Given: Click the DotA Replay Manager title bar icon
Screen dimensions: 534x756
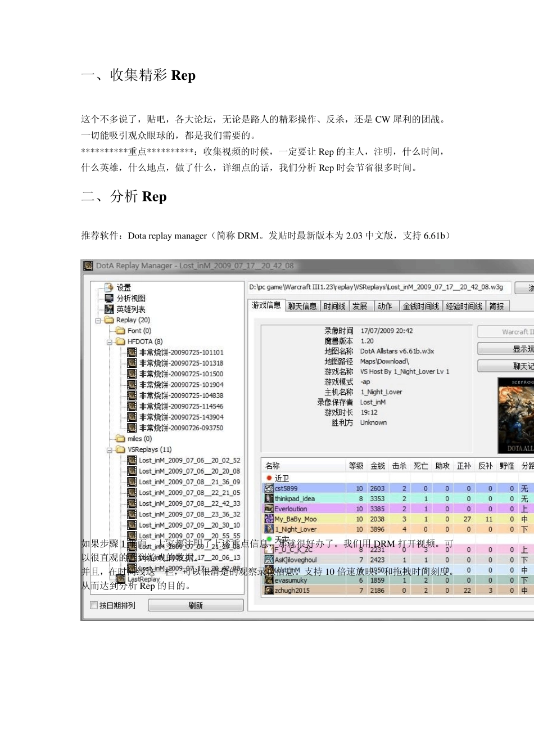Looking at the screenshot, I should (x=88, y=265).
